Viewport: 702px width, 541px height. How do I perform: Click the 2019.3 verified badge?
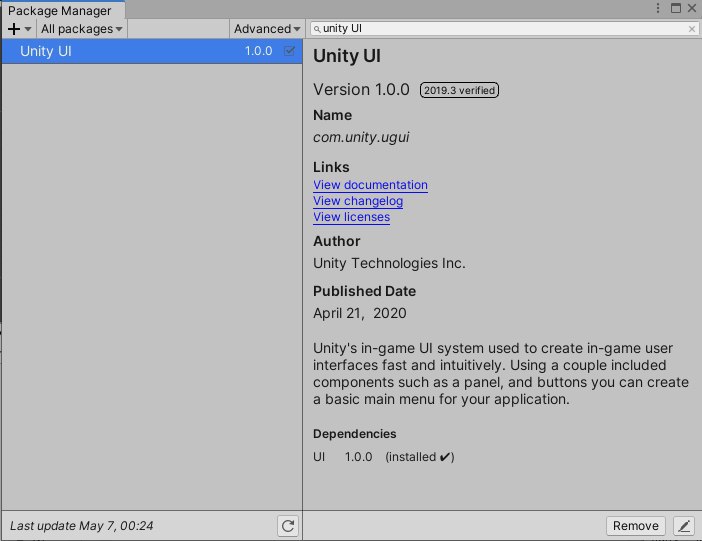click(x=459, y=90)
